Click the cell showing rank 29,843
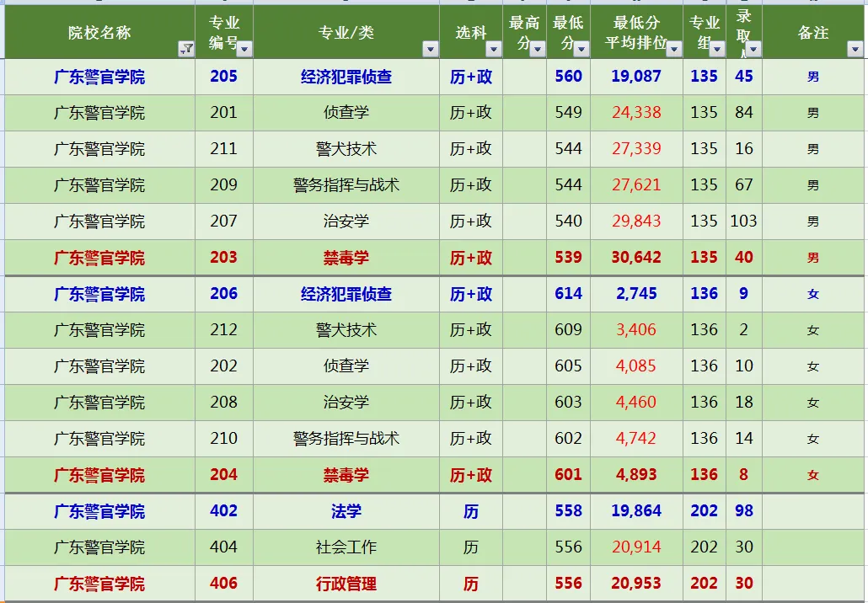868x603 pixels. (x=636, y=221)
